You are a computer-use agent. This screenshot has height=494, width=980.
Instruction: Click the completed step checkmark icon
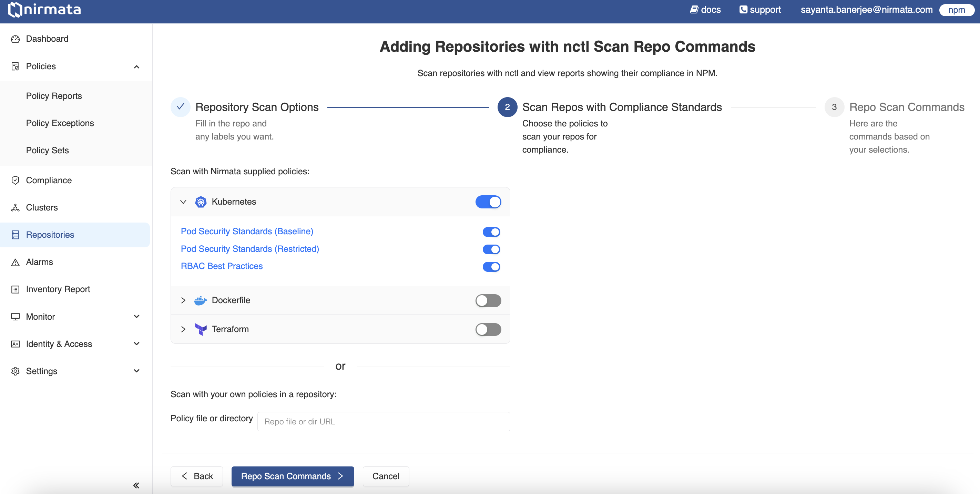(180, 107)
